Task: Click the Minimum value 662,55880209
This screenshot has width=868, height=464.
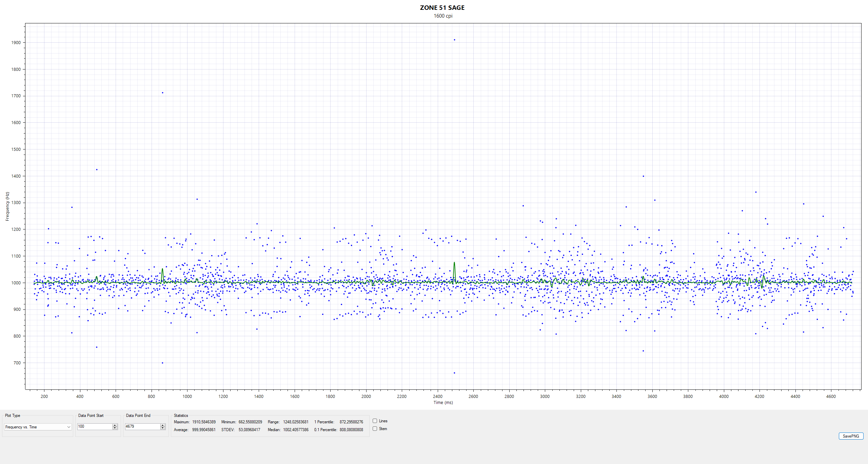Action: tap(250, 422)
